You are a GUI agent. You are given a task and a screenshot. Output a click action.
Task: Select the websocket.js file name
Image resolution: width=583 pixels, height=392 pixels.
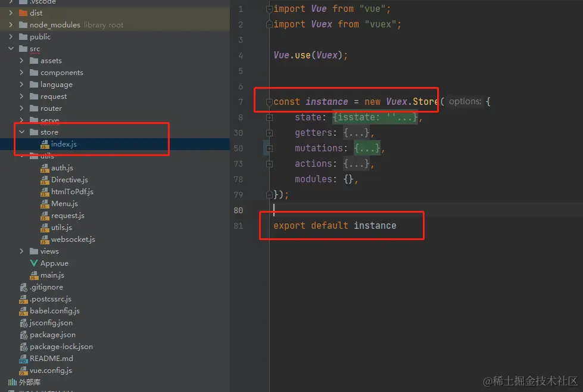coord(73,239)
